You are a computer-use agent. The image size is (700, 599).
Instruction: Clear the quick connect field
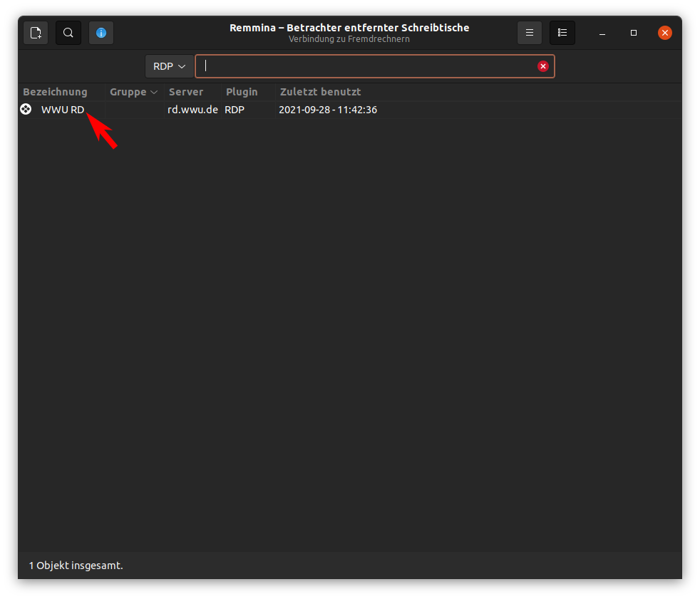(x=543, y=66)
